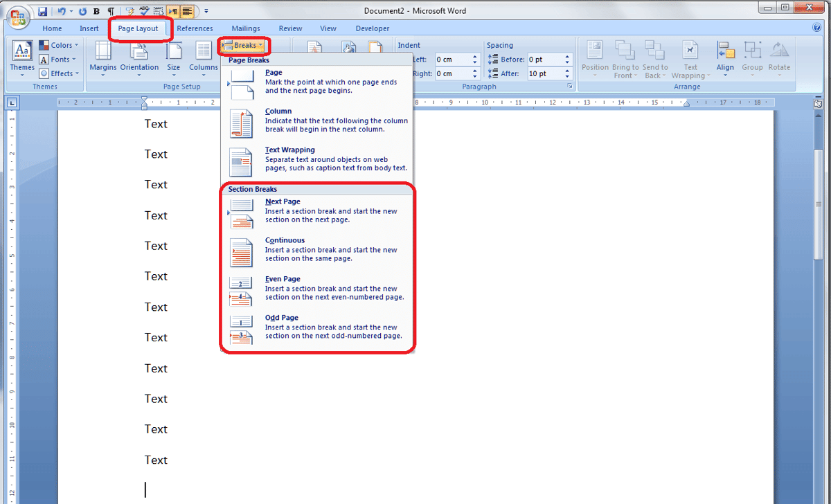Click the Save icon in quick access toolbar
The width and height of the screenshot is (831, 504).
(x=43, y=12)
